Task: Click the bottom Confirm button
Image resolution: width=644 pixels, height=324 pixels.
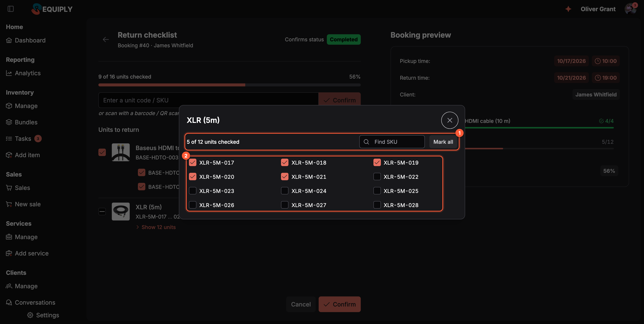Action: pyautogui.click(x=340, y=304)
